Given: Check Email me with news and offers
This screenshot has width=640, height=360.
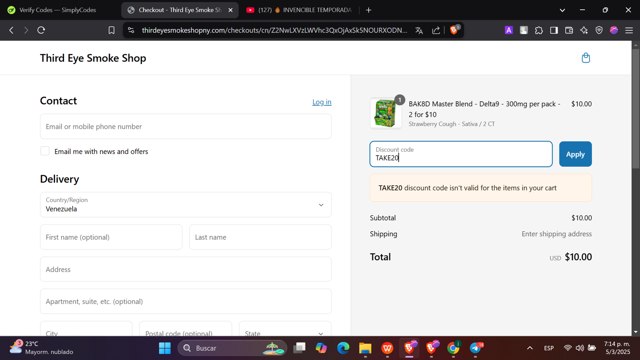Looking at the screenshot, I should coord(45,151).
